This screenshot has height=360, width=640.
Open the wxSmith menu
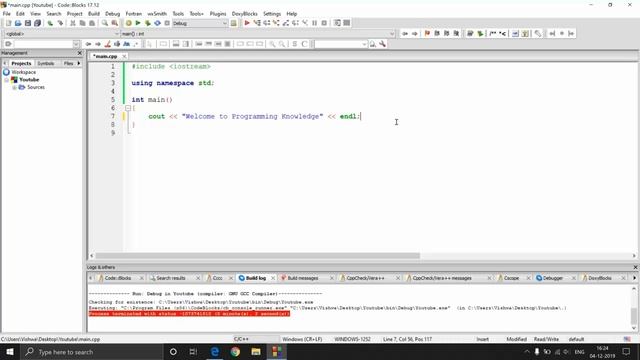point(157,13)
